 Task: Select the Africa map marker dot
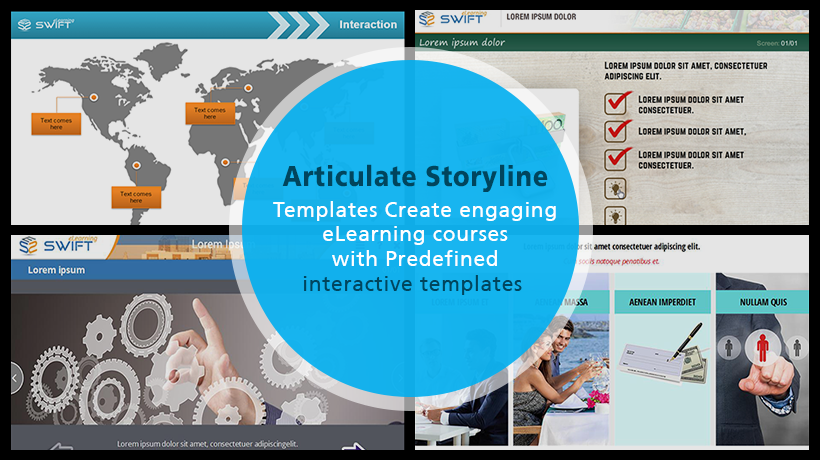tap(225, 162)
